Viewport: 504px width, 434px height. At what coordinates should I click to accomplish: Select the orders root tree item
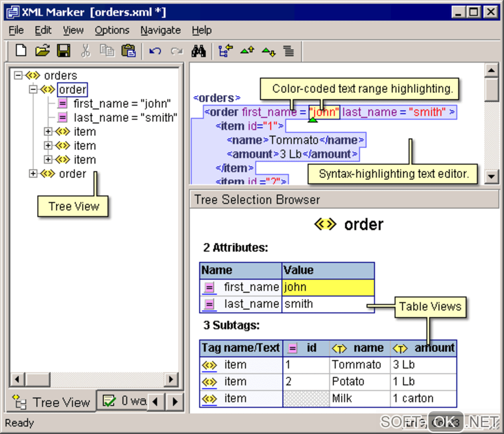(x=60, y=76)
